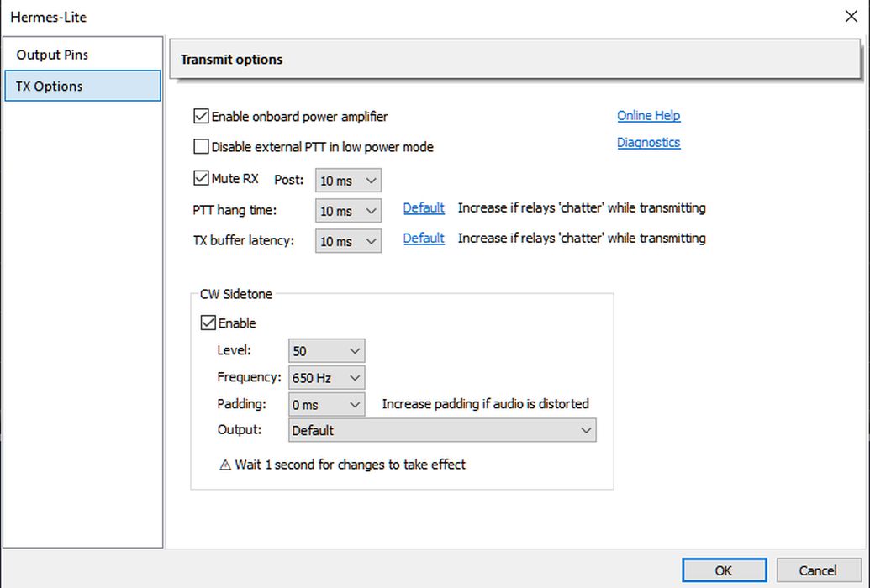Screen dimensions: 870x588
Task: Open the sidetone Output device dropdown
Action: 441,430
